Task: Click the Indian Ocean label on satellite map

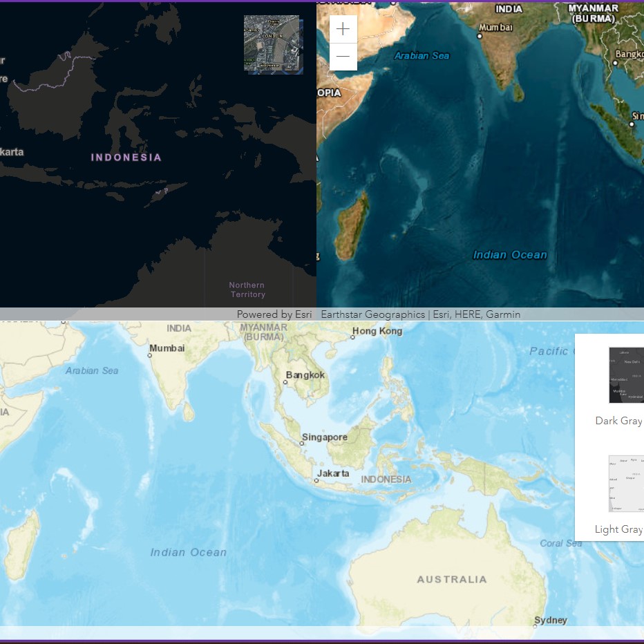Action: click(510, 255)
